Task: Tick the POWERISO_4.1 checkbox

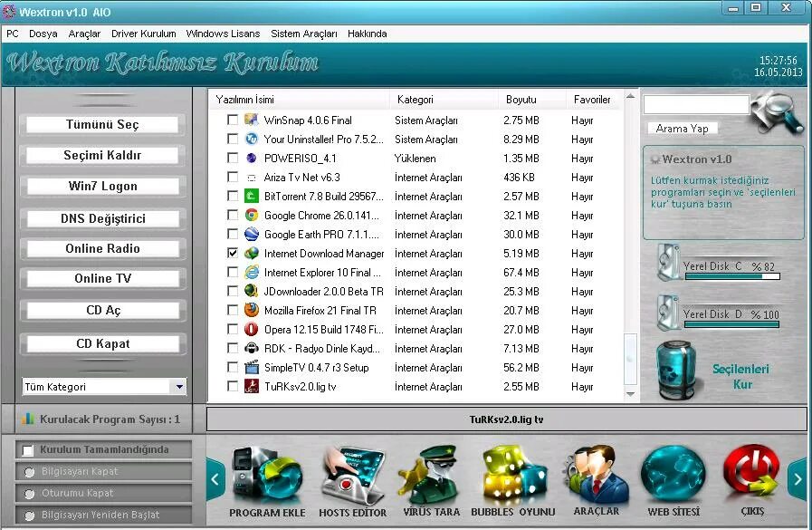Action: click(x=233, y=158)
